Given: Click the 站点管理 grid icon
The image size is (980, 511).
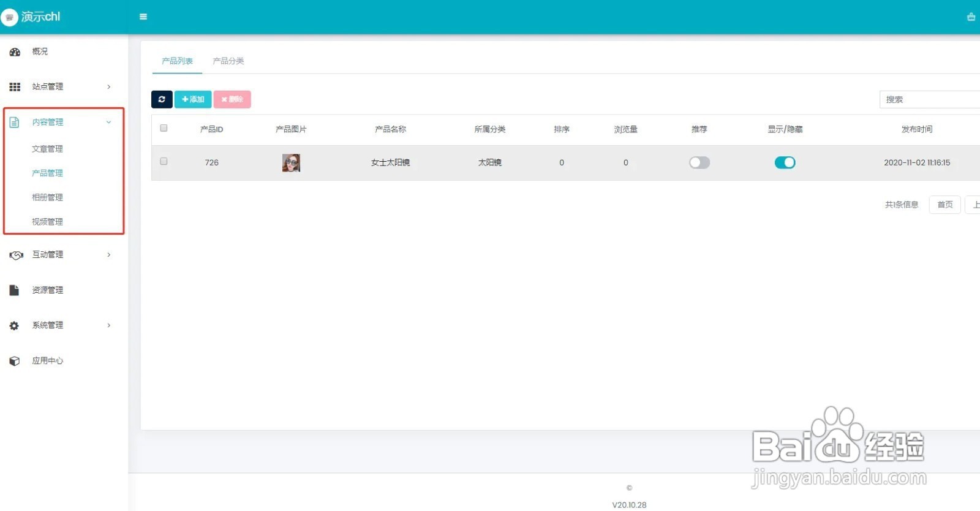Looking at the screenshot, I should (x=15, y=87).
